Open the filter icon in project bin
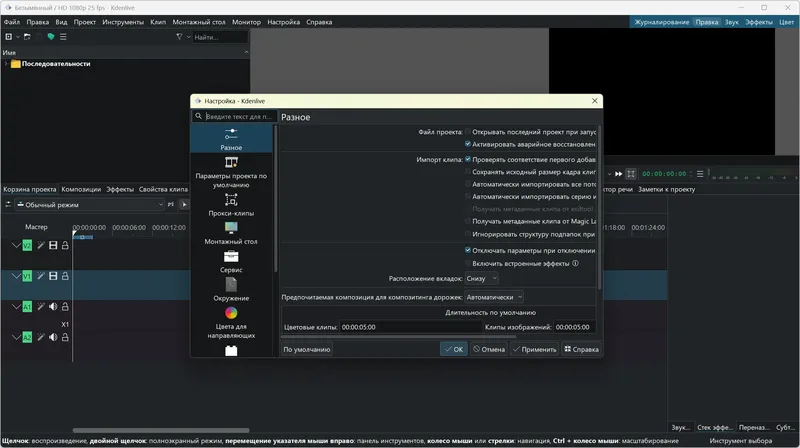Viewport: 800px width, 448px height. point(179,37)
